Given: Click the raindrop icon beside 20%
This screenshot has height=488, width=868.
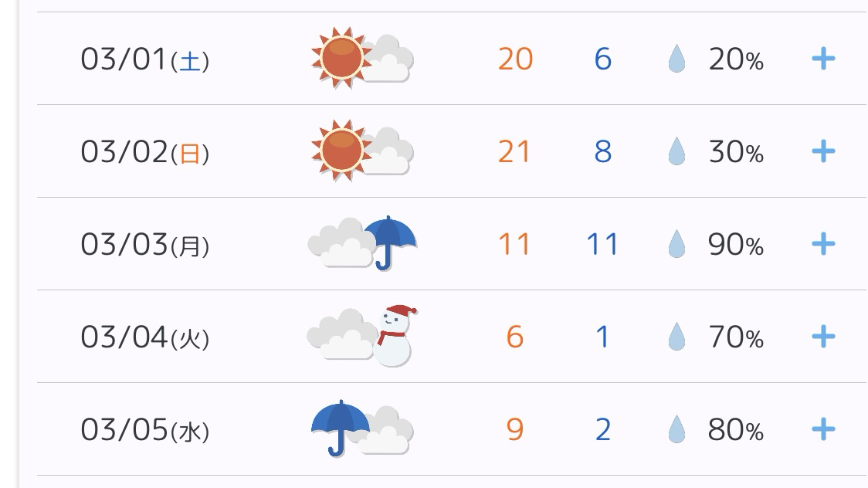Looking at the screenshot, I should tap(676, 59).
